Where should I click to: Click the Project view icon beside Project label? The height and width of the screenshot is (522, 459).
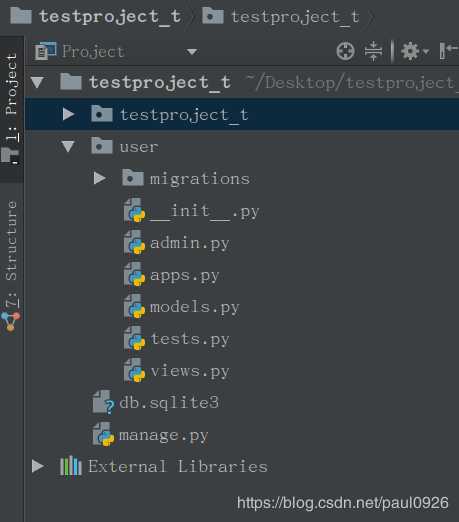(45, 51)
